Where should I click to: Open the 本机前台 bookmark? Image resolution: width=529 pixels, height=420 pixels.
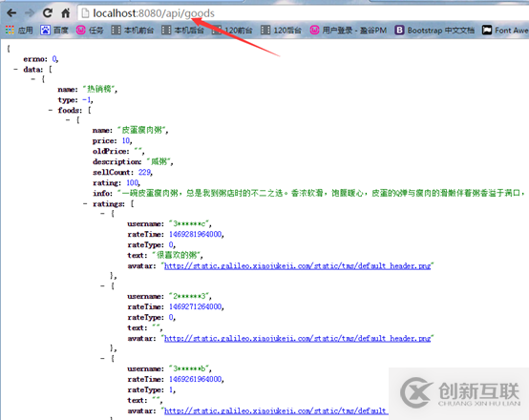point(132,31)
